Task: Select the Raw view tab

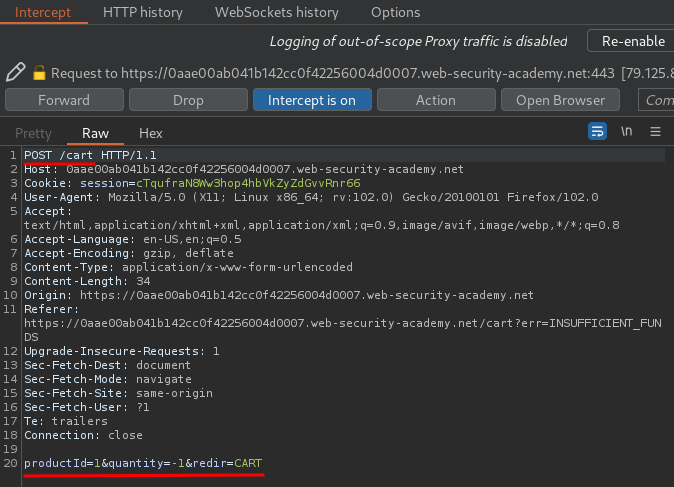Action: [x=95, y=133]
